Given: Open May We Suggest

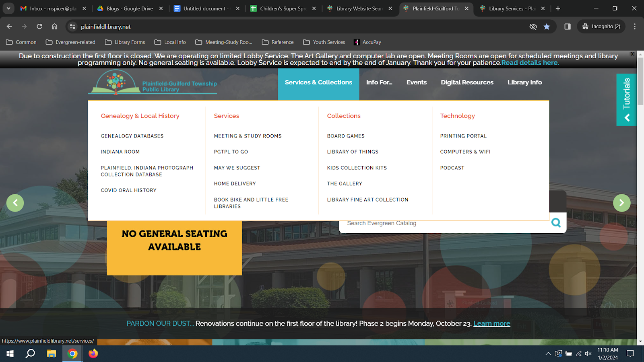Looking at the screenshot, I should coord(237,168).
